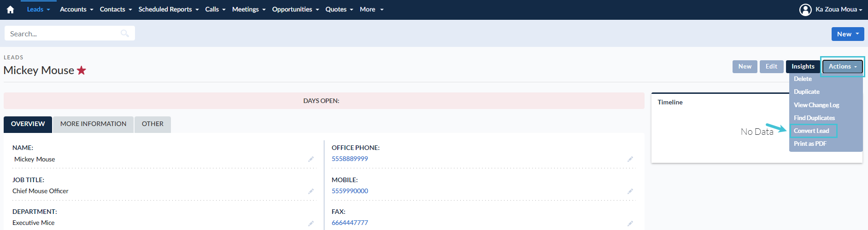Viewport: 868px width, 230px height.
Task: Open Scheduled Reports dropdown
Action: 169,9
